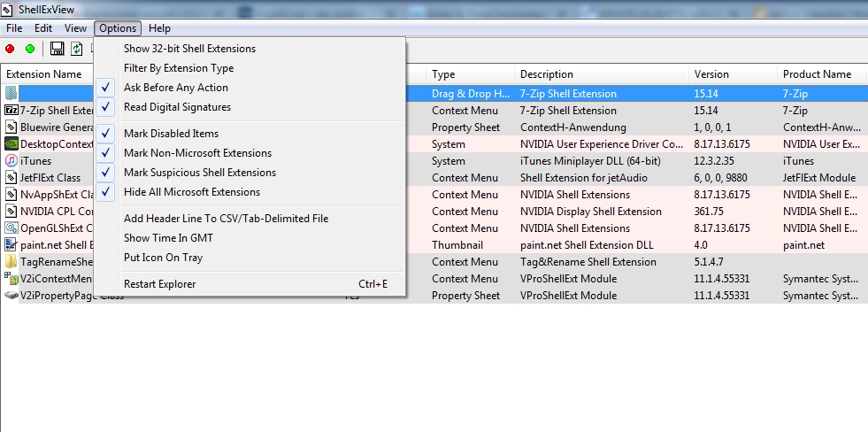Select the iTunes Miniplayer DLL (64-bit) cell
The image size is (868, 432).
tap(590, 161)
